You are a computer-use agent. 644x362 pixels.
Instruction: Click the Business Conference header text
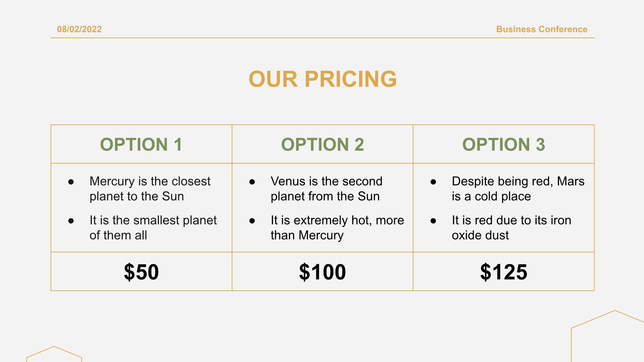542,29
